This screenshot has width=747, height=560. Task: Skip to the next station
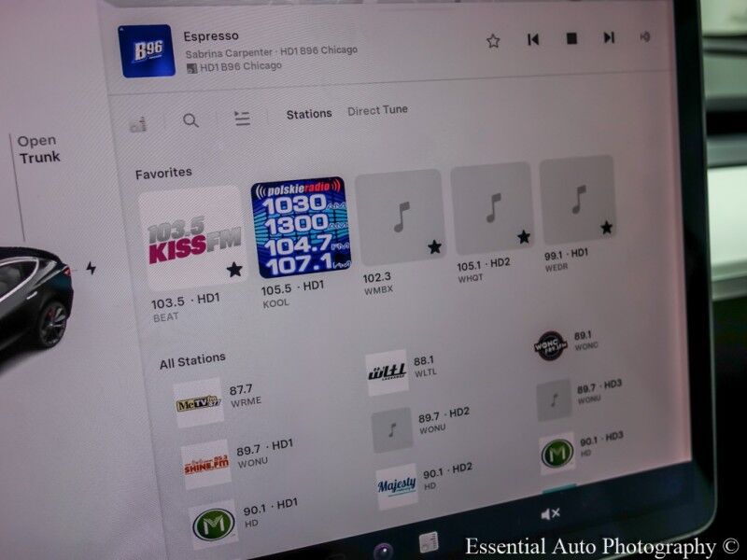click(x=609, y=38)
